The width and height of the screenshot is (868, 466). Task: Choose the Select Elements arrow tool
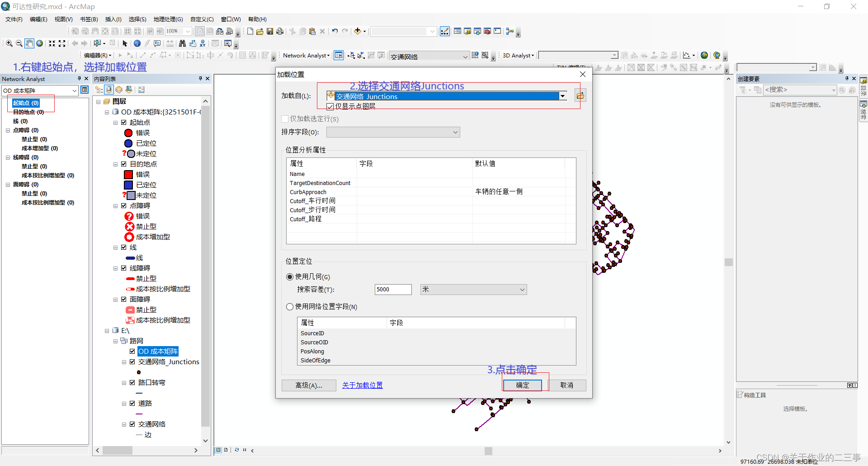click(x=125, y=43)
